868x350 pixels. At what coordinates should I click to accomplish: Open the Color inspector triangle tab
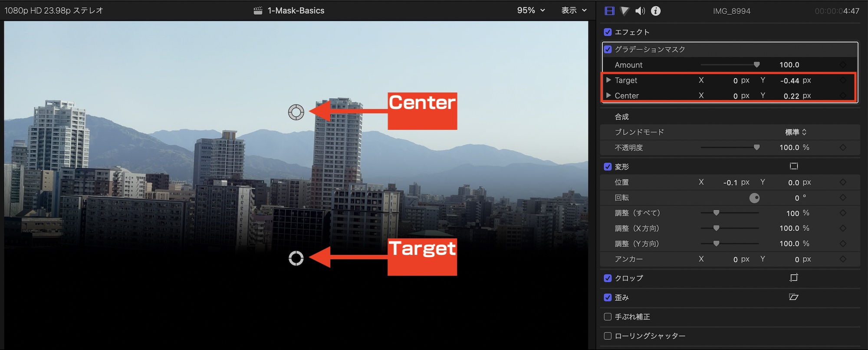tap(625, 11)
